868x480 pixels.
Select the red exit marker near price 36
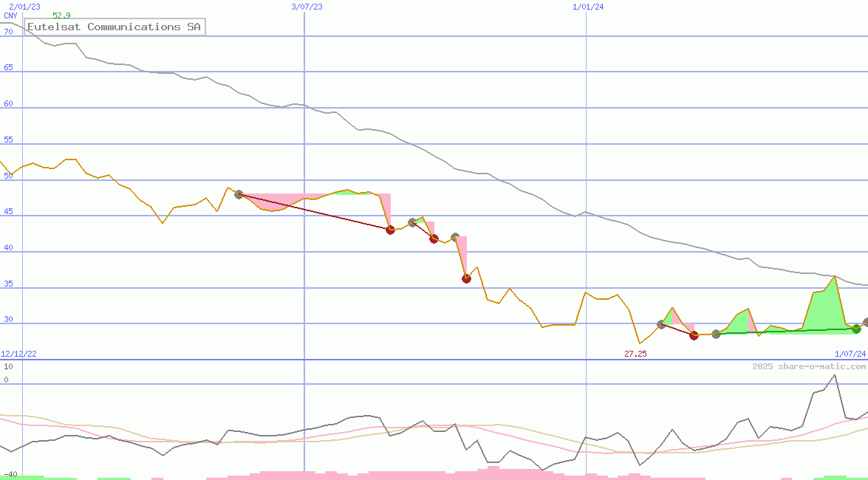click(x=466, y=278)
